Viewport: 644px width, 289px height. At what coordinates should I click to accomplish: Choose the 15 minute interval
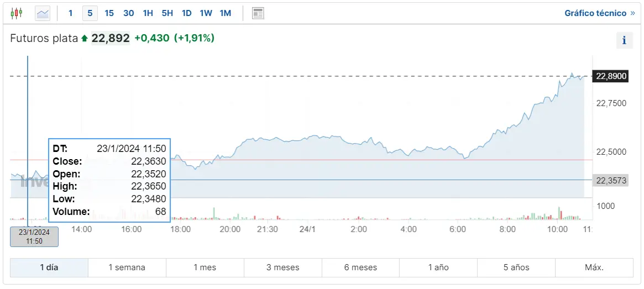tap(109, 13)
